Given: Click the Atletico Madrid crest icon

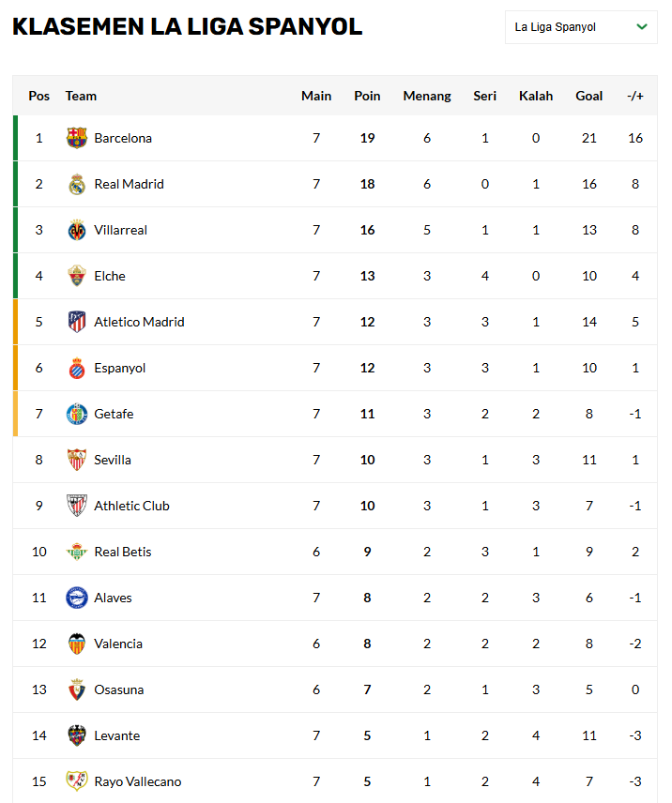Looking at the screenshot, I should [77, 322].
